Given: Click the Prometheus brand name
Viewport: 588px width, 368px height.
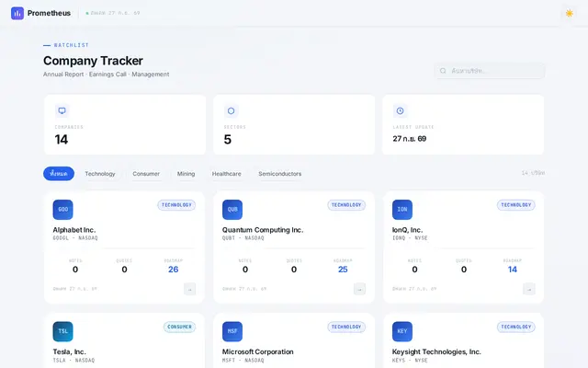Looking at the screenshot, I should point(49,13).
